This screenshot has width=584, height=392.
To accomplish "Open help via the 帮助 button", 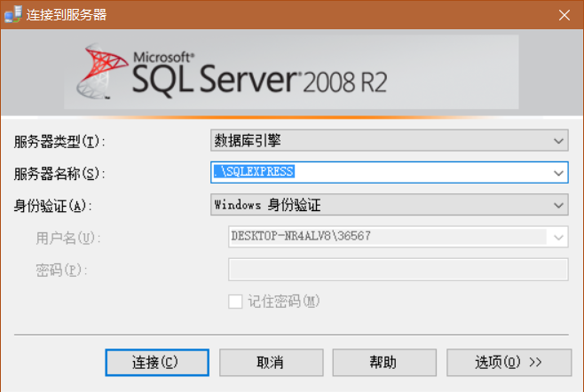I will point(384,362).
